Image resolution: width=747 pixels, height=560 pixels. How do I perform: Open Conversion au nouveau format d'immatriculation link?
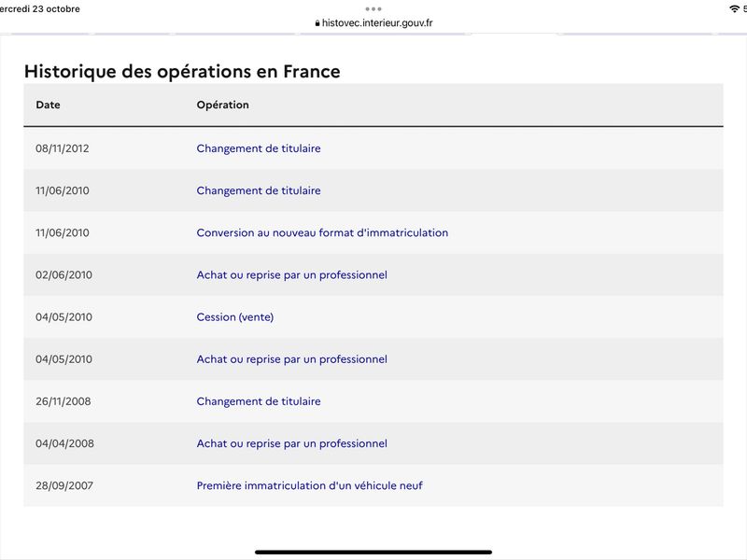(322, 232)
